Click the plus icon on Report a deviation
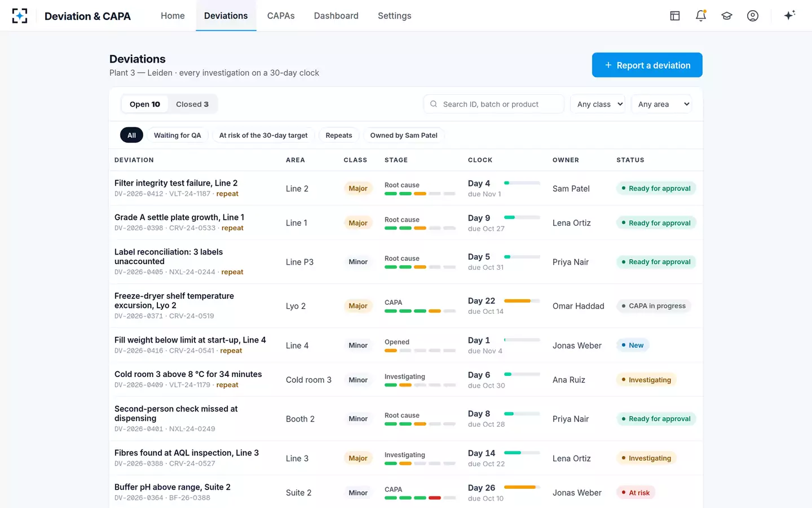 (x=608, y=65)
